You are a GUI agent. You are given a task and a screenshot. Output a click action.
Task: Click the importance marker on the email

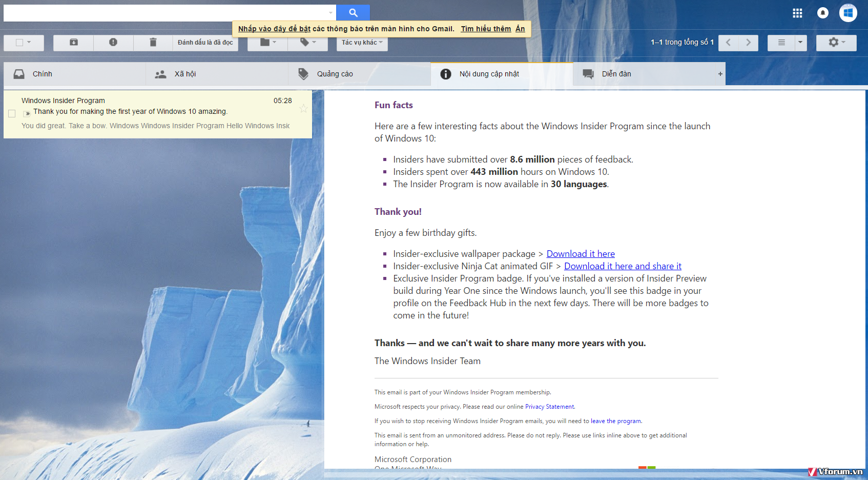27,113
